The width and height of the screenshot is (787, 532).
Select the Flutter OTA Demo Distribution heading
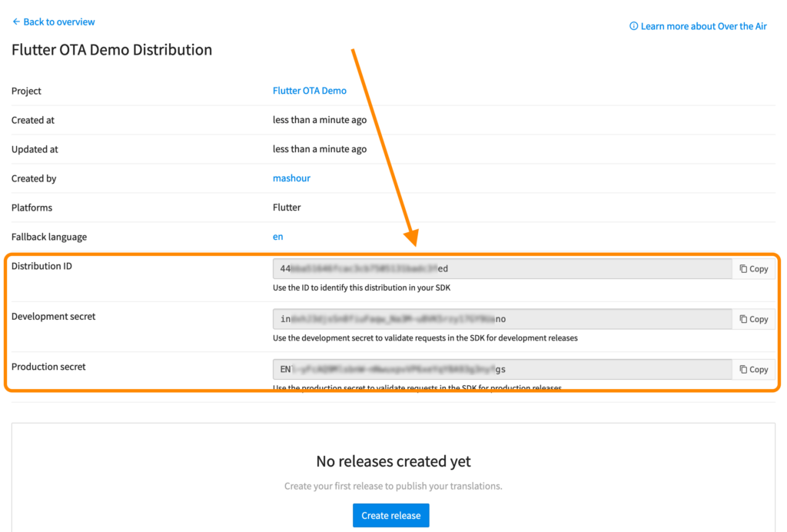[112, 50]
